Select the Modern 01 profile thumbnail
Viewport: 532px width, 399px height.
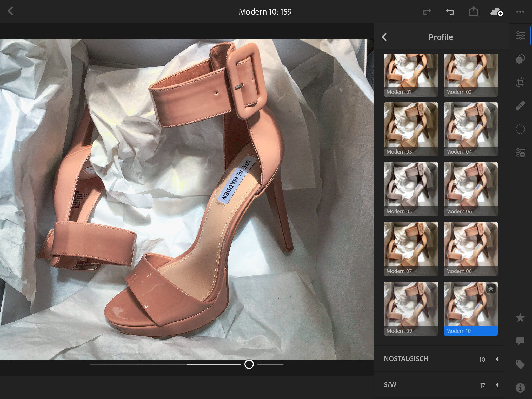point(411,75)
